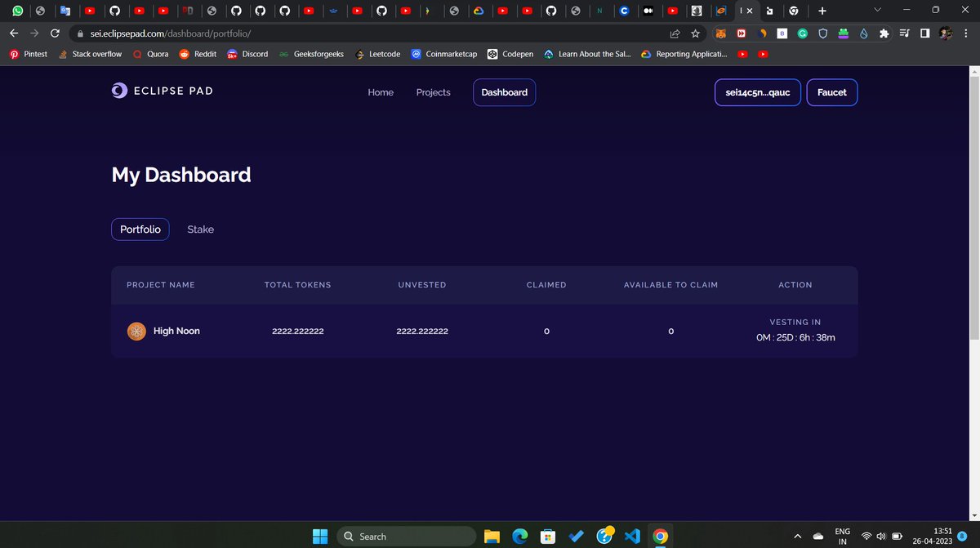
Task: Bookmark this page with the star
Action: [x=695, y=33]
